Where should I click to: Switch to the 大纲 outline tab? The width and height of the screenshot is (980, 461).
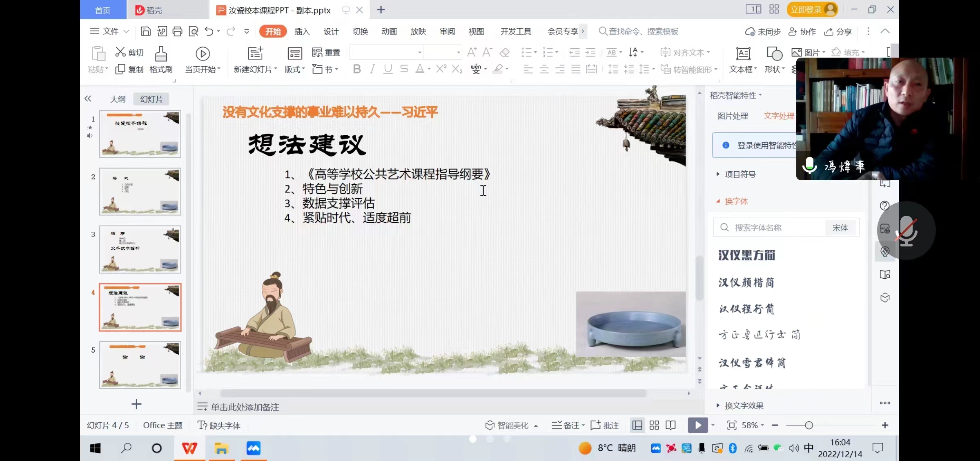pos(118,99)
